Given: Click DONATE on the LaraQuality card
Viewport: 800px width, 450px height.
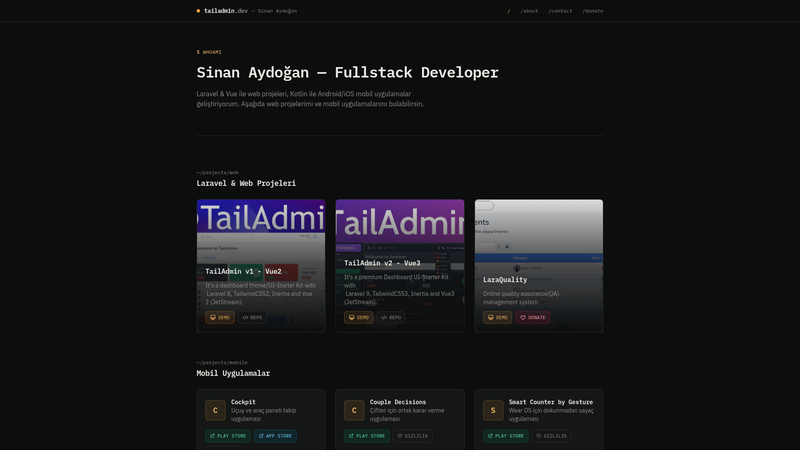Looking at the screenshot, I should (x=533, y=317).
